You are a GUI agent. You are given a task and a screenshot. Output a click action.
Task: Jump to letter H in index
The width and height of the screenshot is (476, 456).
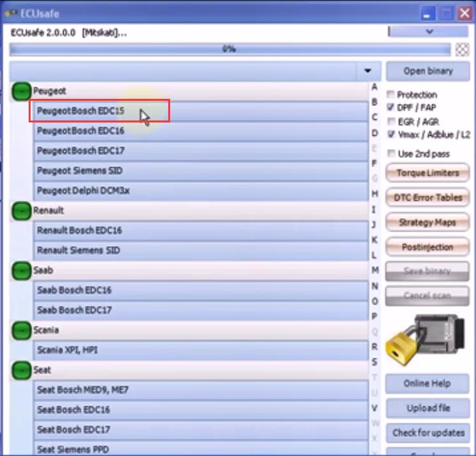375,194
